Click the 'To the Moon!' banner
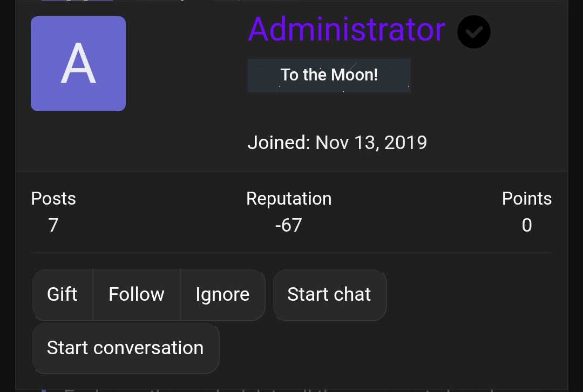583x392 pixels. pos(329,75)
